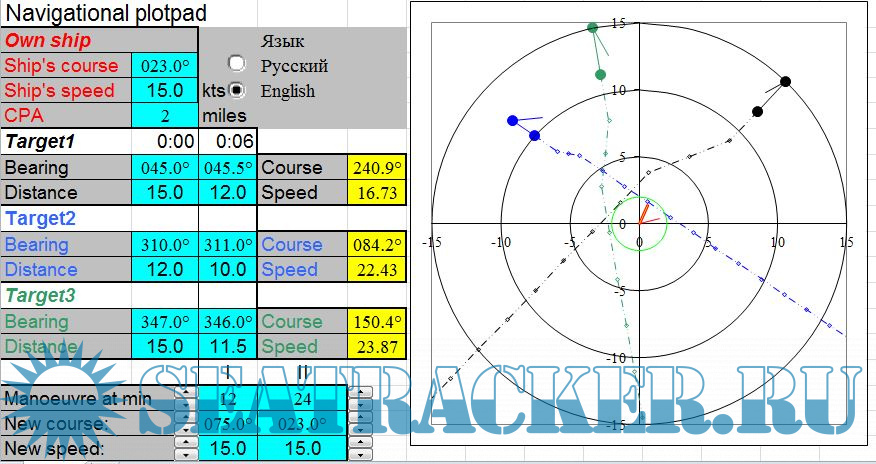Click the CPA value cell
Image resolution: width=876 pixels, height=464 pixels.
[x=165, y=115]
